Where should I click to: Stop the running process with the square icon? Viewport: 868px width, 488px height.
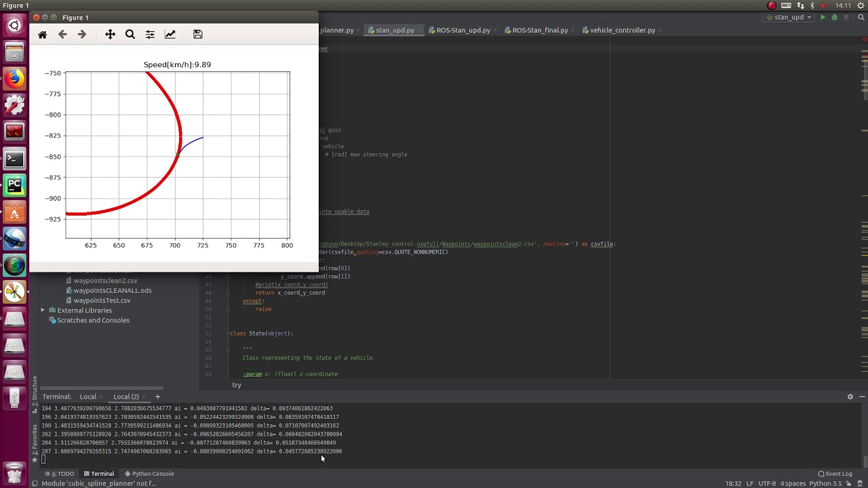[846, 18]
